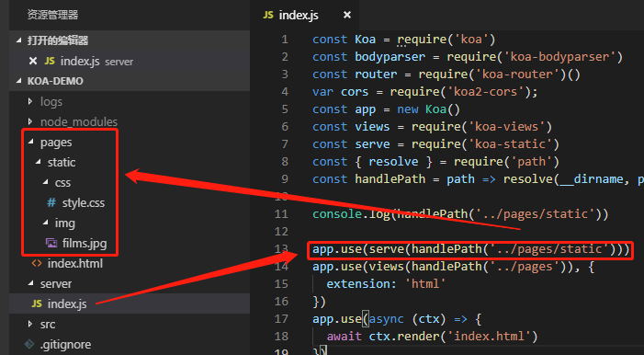Select the pages folder name
The width and height of the screenshot is (644, 355).
click(x=56, y=143)
